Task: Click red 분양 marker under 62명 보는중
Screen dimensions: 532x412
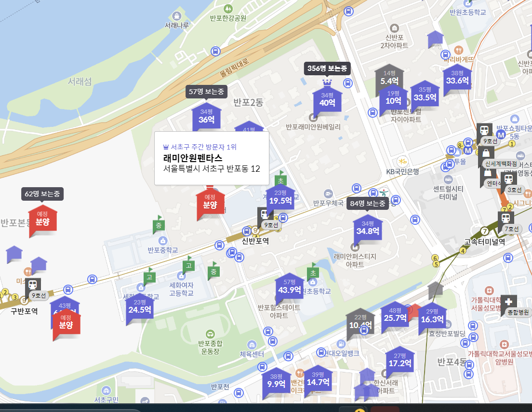Action: 42,220
